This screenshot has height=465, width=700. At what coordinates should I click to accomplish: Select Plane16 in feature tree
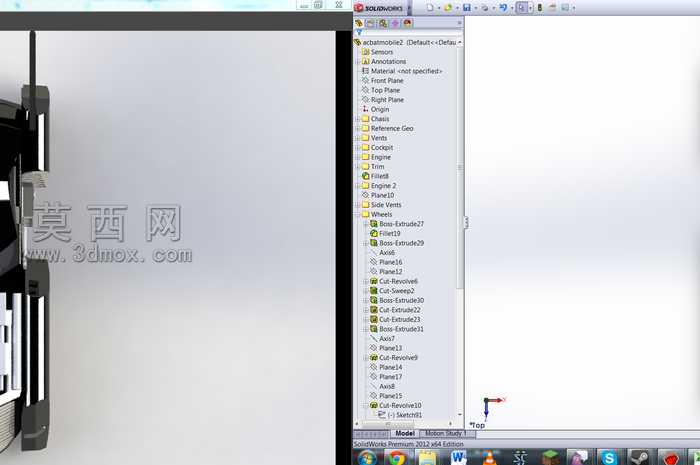click(x=386, y=262)
